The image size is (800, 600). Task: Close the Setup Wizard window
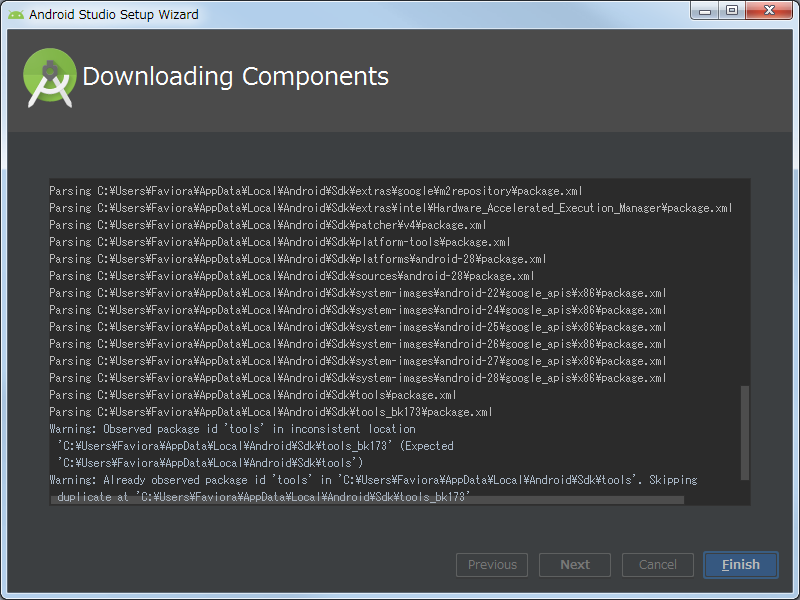(x=769, y=10)
